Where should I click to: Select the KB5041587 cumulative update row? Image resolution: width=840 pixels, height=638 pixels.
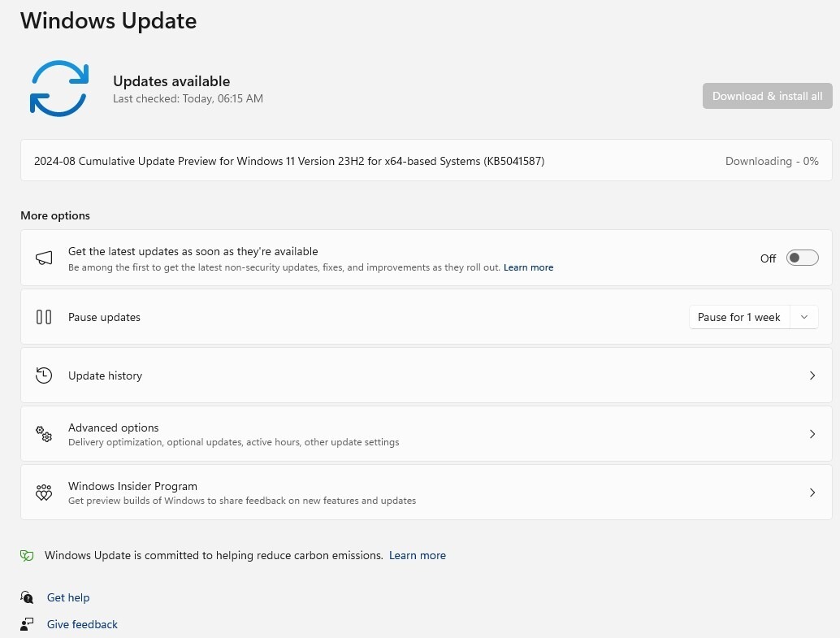426,160
